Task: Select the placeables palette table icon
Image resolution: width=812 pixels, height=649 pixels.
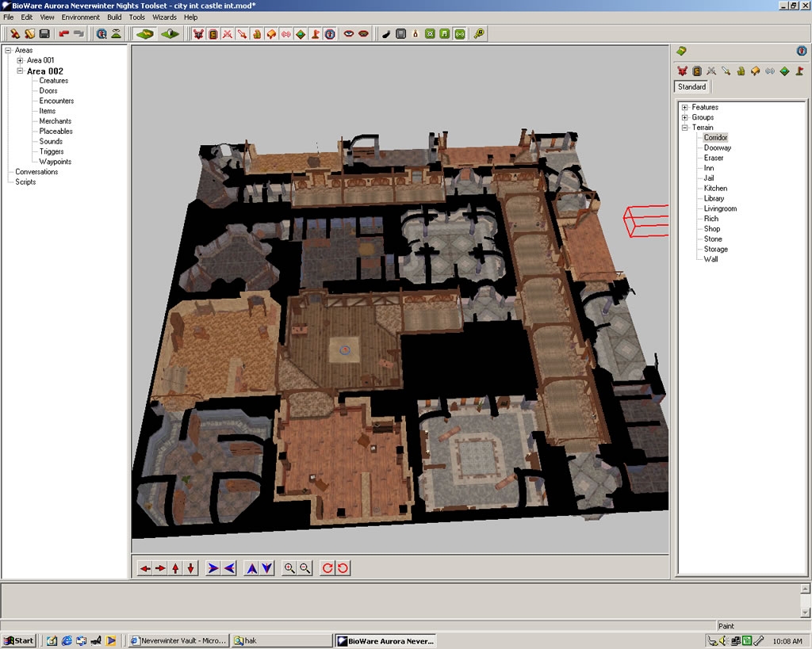Action: [x=755, y=71]
